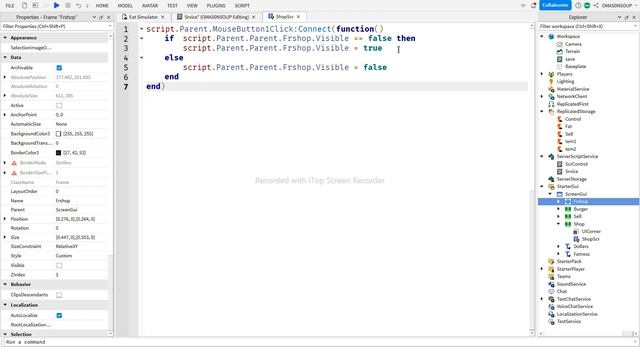Click the share icon beside the username
The image size is (640, 360).
tap(596, 5)
